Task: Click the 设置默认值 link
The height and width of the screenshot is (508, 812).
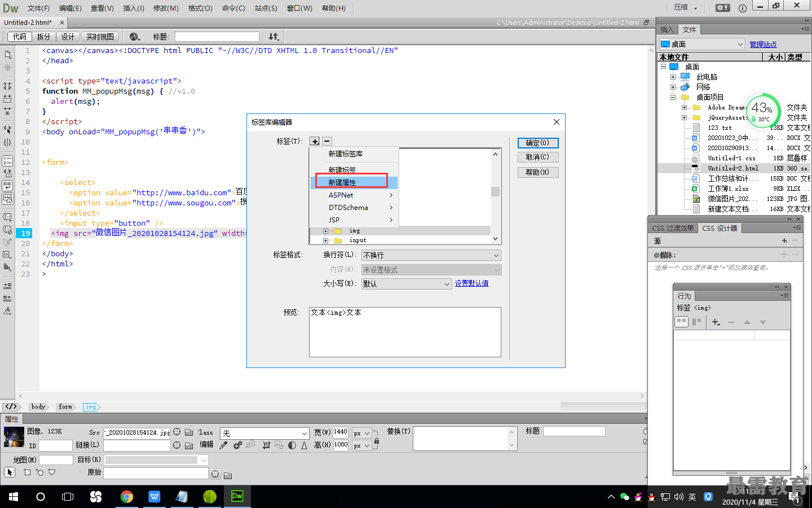Action: tap(472, 283)
